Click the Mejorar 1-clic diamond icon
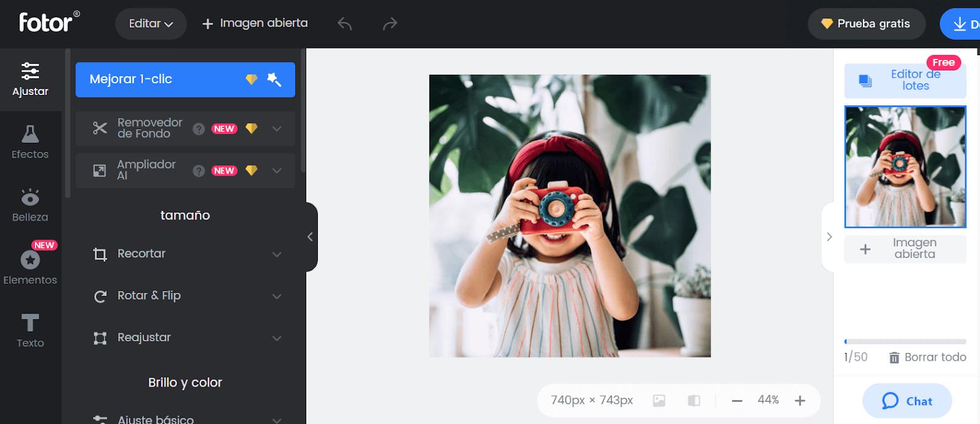Viewport: 980px width, 424px height. tap(251, 80)
